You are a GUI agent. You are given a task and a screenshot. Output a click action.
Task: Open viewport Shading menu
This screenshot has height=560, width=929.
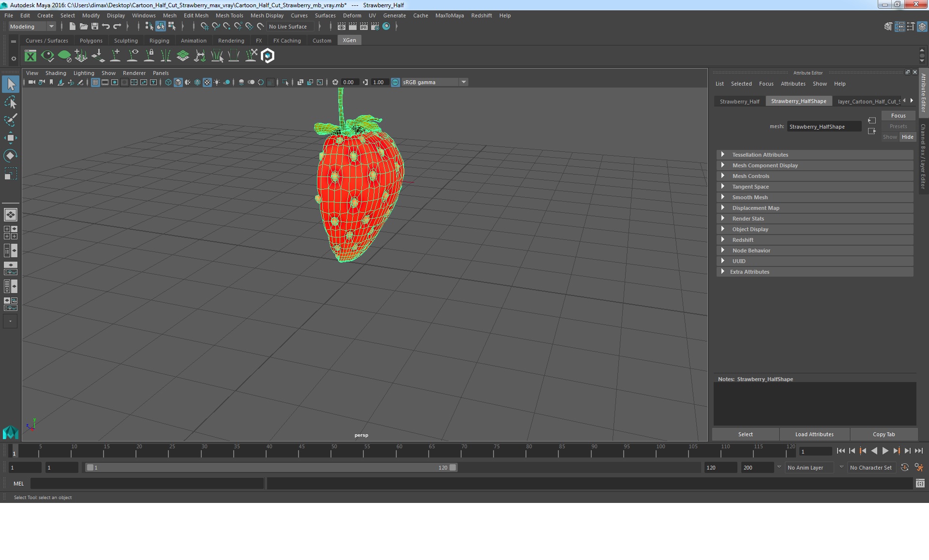click(56, 73)
